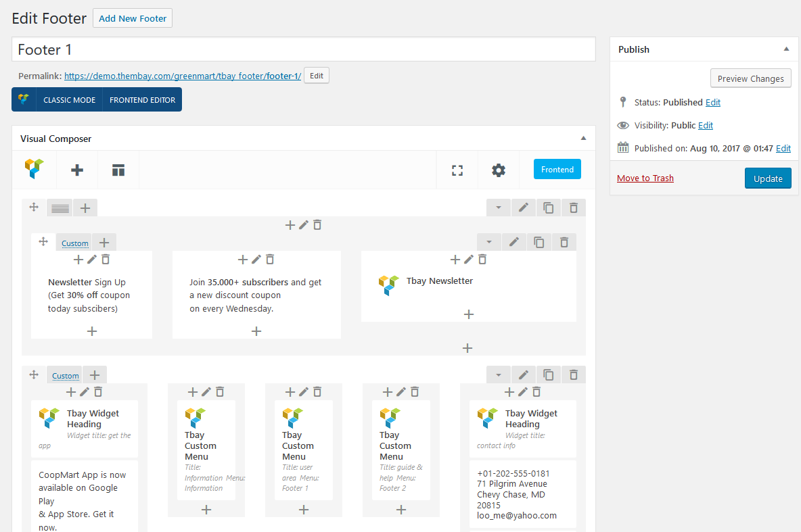Collapse the Publish panel
801x532 pixels.
point(786,49)
